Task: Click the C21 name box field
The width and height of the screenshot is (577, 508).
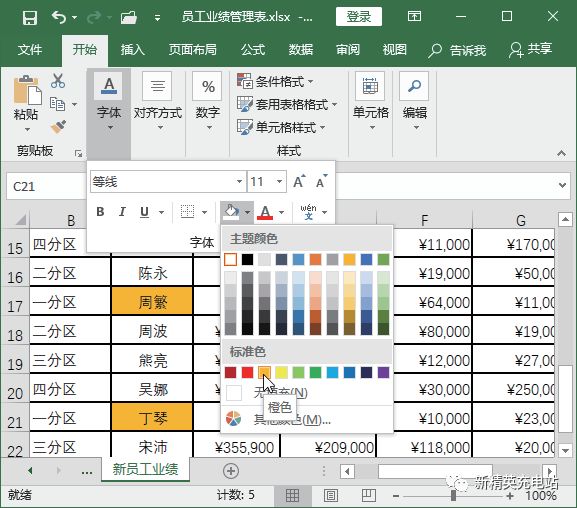Action: (44, 186)
